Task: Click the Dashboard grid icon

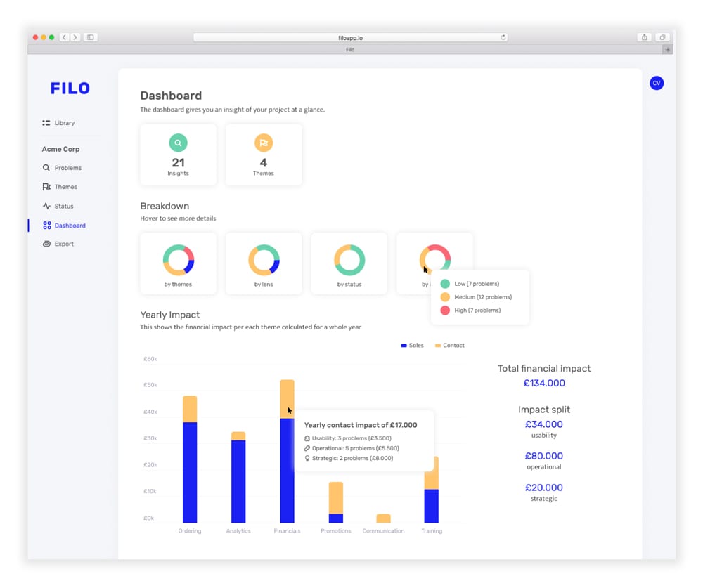Action: coord(46,226)
